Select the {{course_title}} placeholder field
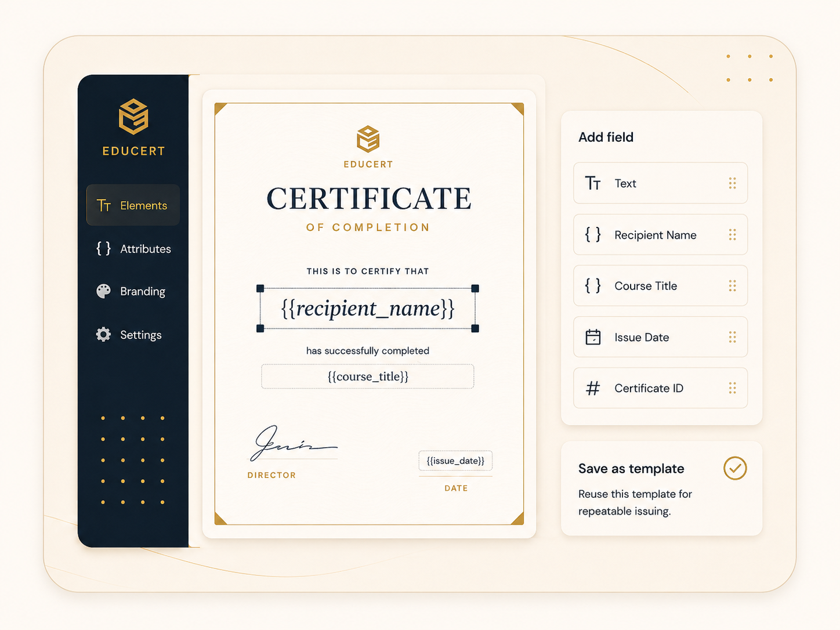The width and height of the screenshot is (840, 630). pyautogui.click(x=368, y=376)
